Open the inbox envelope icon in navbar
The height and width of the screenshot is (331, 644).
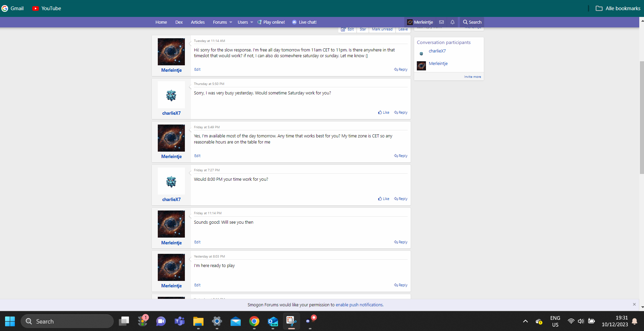click(442, 22)
